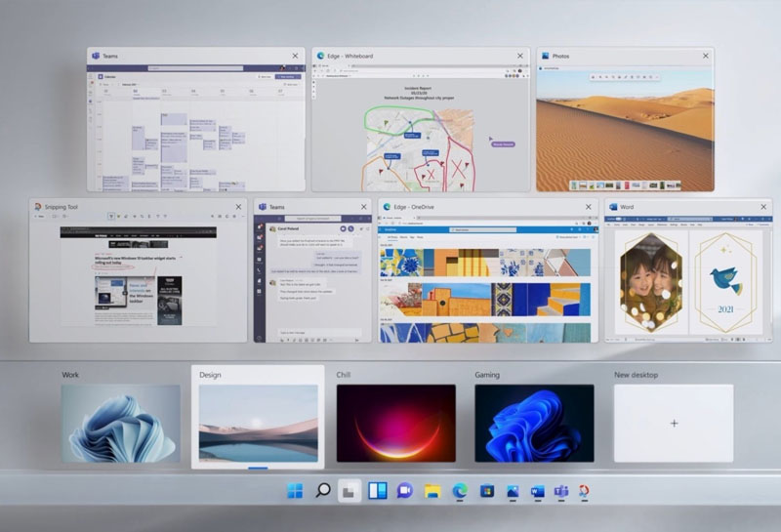Close the Edge - Whiteboard window
This screenshot has width=781, height=532.
[520, 56]
